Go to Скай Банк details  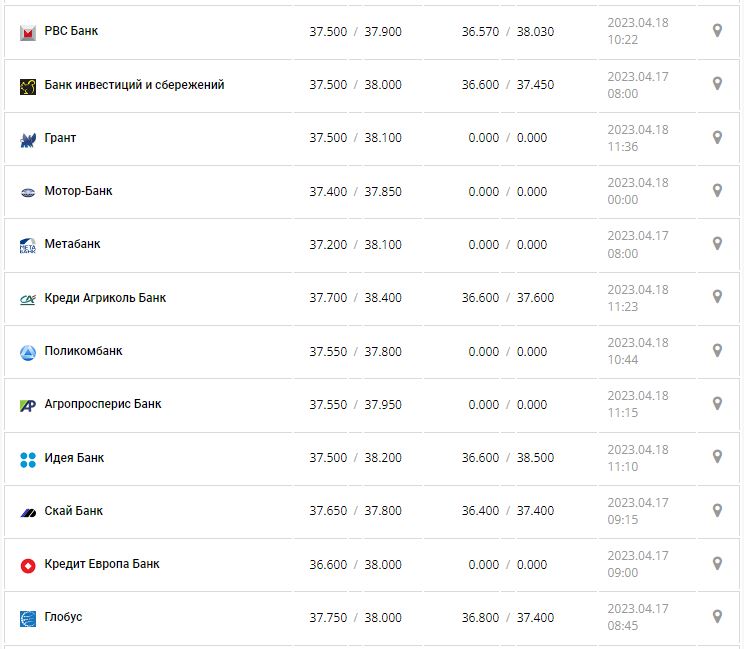[x=74, y=511]
